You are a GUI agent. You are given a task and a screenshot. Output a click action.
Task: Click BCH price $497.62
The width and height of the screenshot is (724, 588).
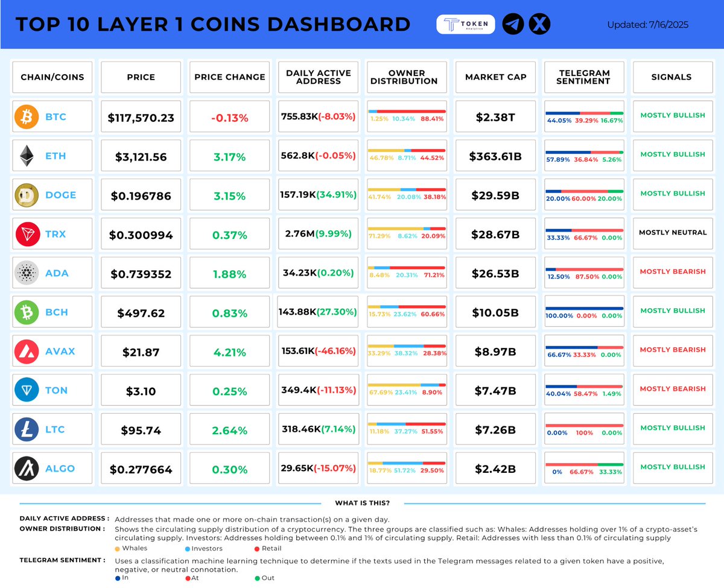point(141,314)
